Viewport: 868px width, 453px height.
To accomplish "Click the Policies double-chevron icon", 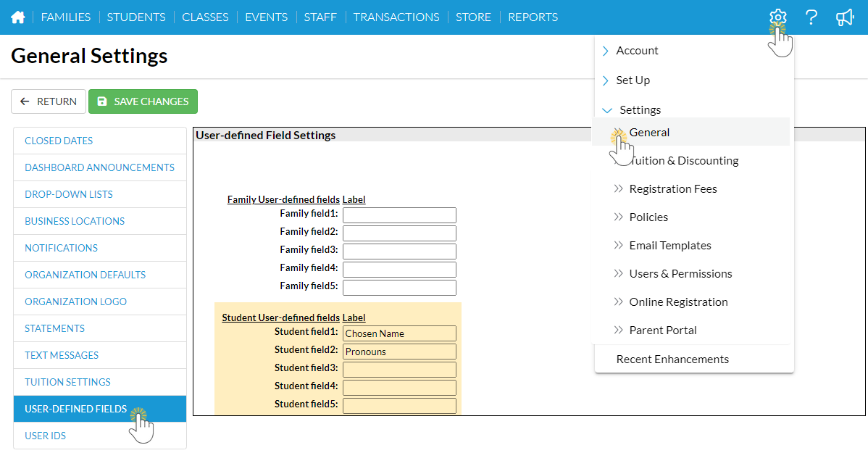I will [618, 217].
